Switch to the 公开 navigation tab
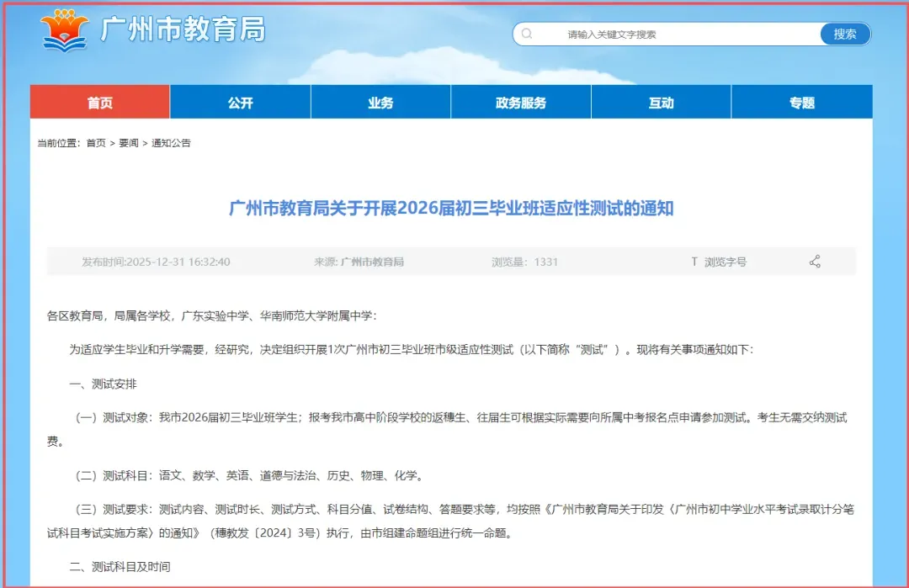This screenshot has width=909, height=588. click(x=240, y=101)
